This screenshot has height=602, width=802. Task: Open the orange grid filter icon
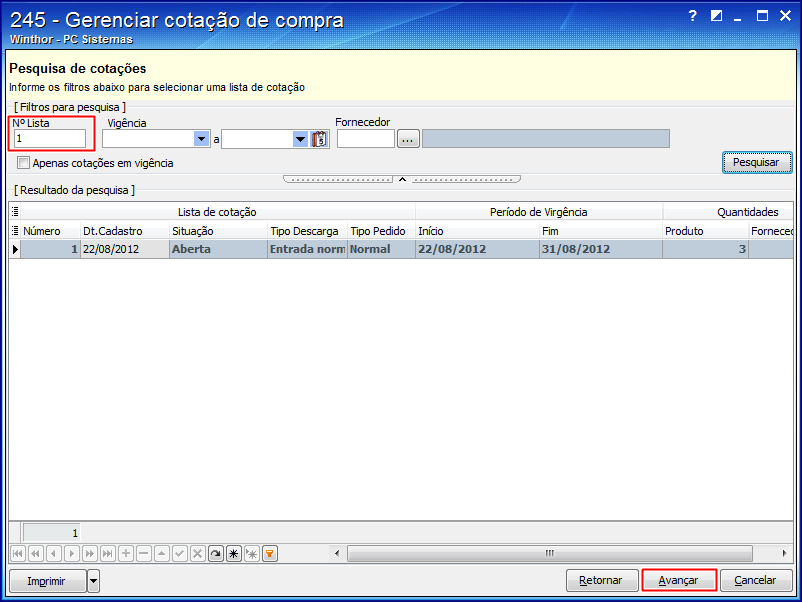point(270,553)
